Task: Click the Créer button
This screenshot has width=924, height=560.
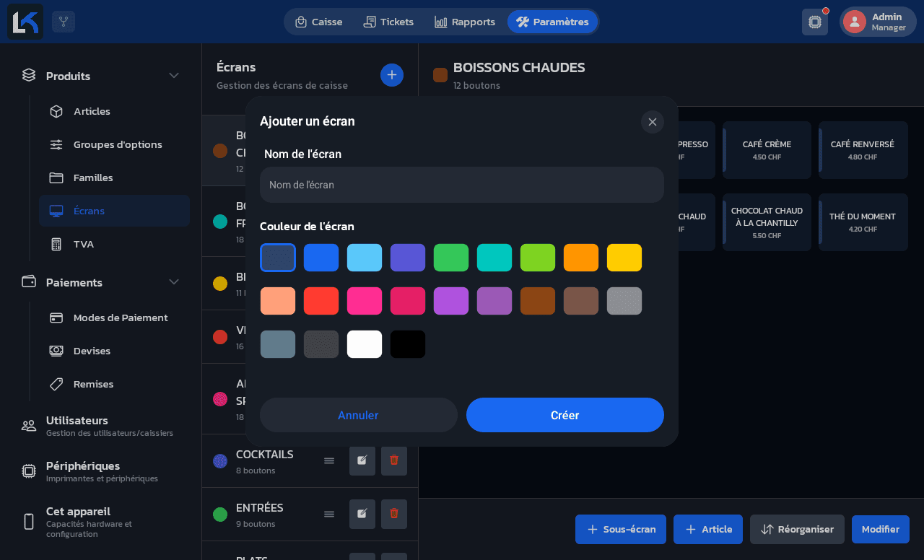Action: [x=565, y=415]
